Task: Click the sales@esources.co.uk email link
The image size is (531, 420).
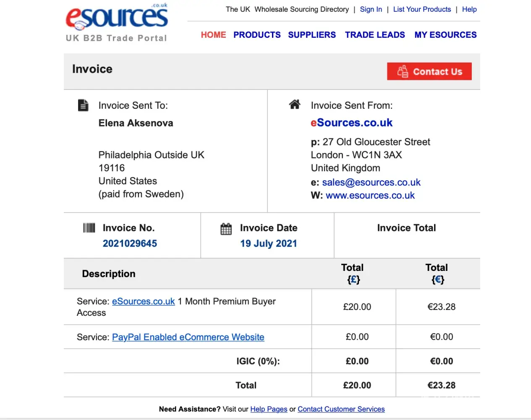Action: coord(371,182)
